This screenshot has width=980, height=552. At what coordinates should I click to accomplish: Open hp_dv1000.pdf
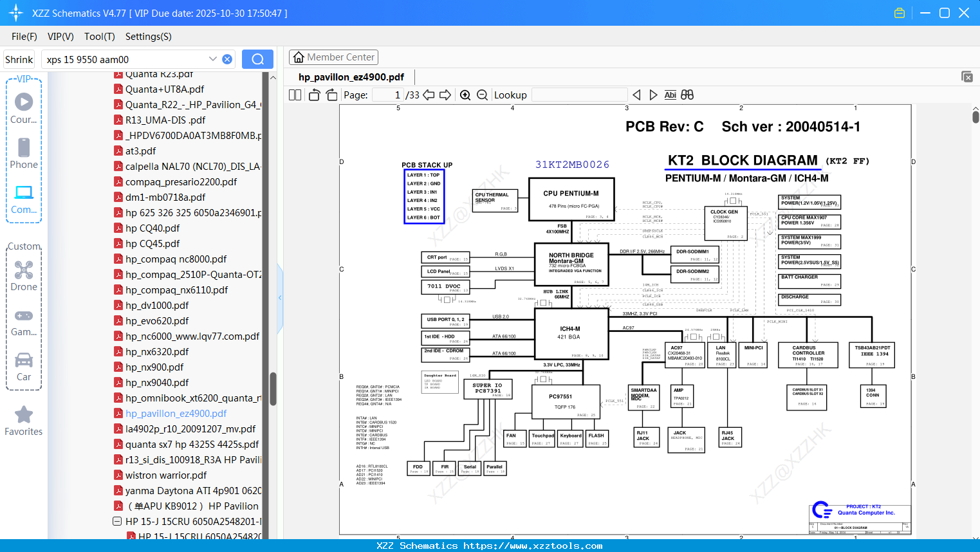pos(157,306)
